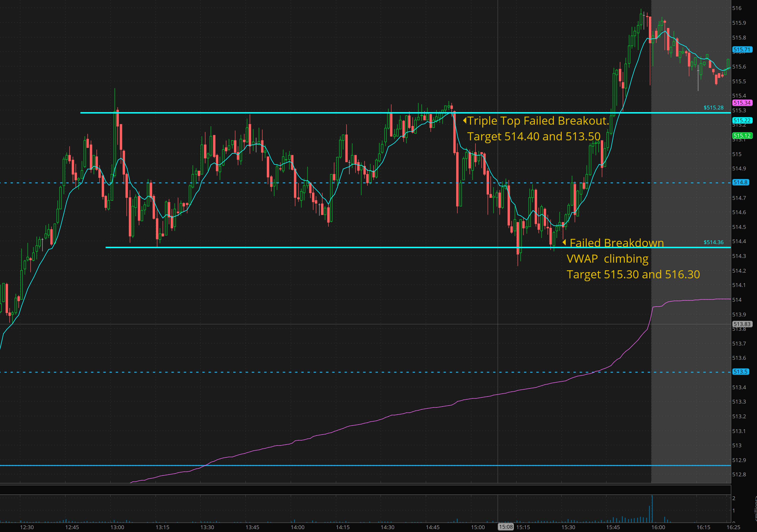Select Target 515.30 and 516.30 text

[x=633, y=274]
